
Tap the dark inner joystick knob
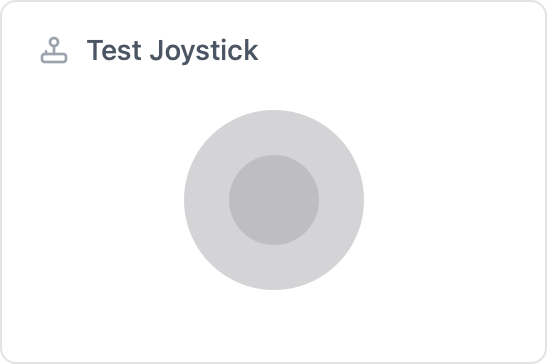pyautogui.click(x=274, y=200)
